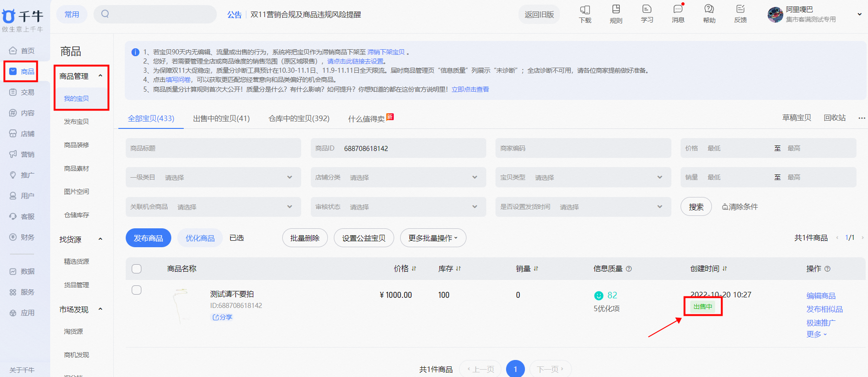
Task: Select 商品装修 in the submenu
Action: tap(76, 145)
